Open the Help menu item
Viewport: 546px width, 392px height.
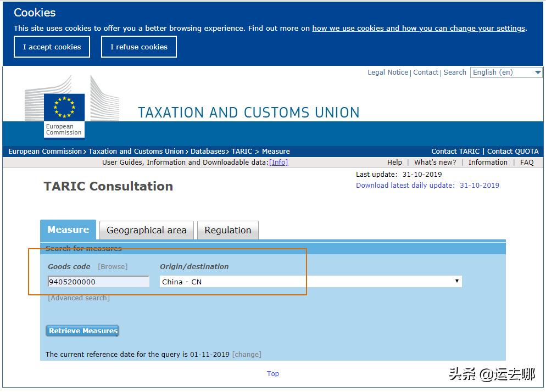(394, 162)
